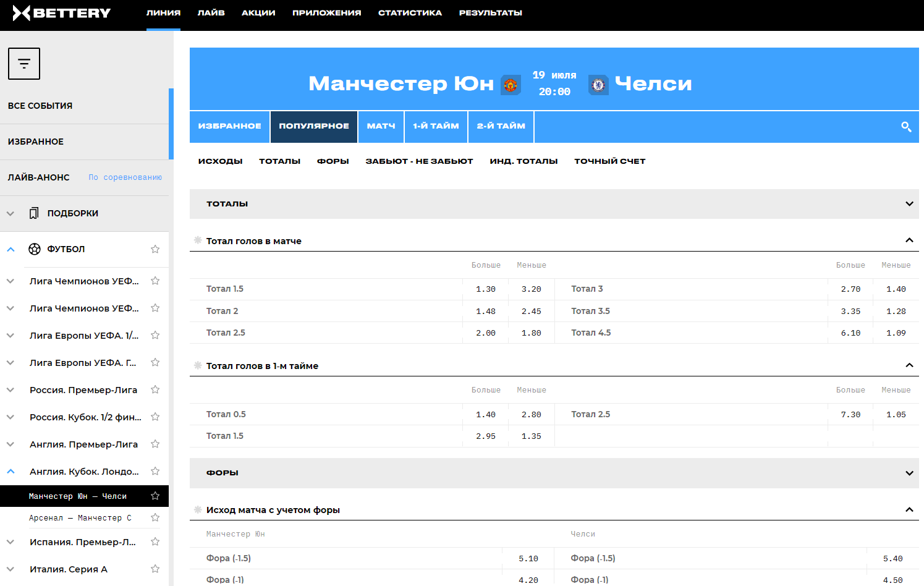Expand Италия. Серия А chevron
Image resolution: width=924 pixels, height=586 pixels.
point(11,569)
